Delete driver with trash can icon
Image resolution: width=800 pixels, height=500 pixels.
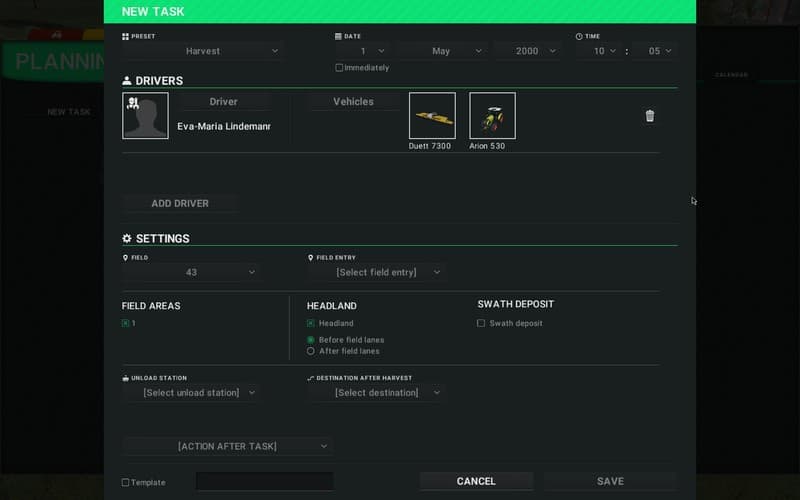click(650, 116)
